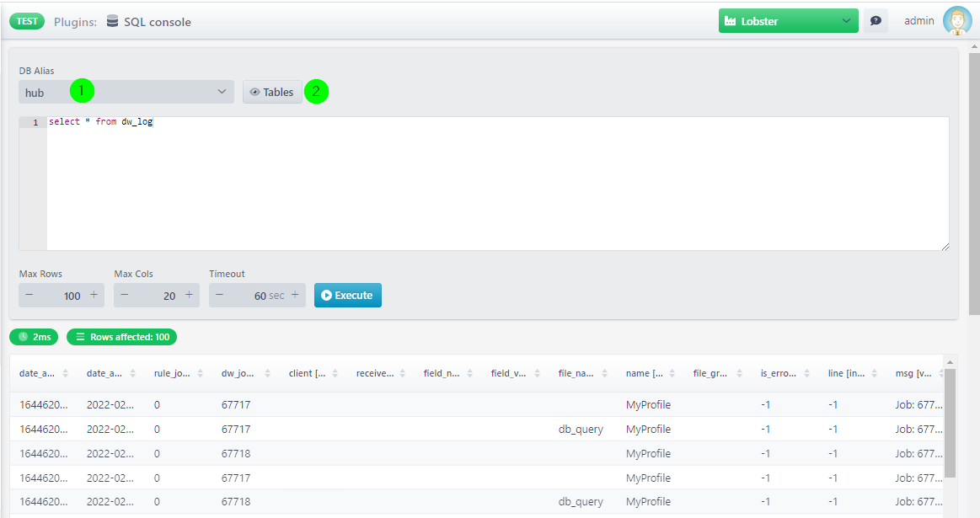
Task: Open the chat message icon
Action: 876,20
